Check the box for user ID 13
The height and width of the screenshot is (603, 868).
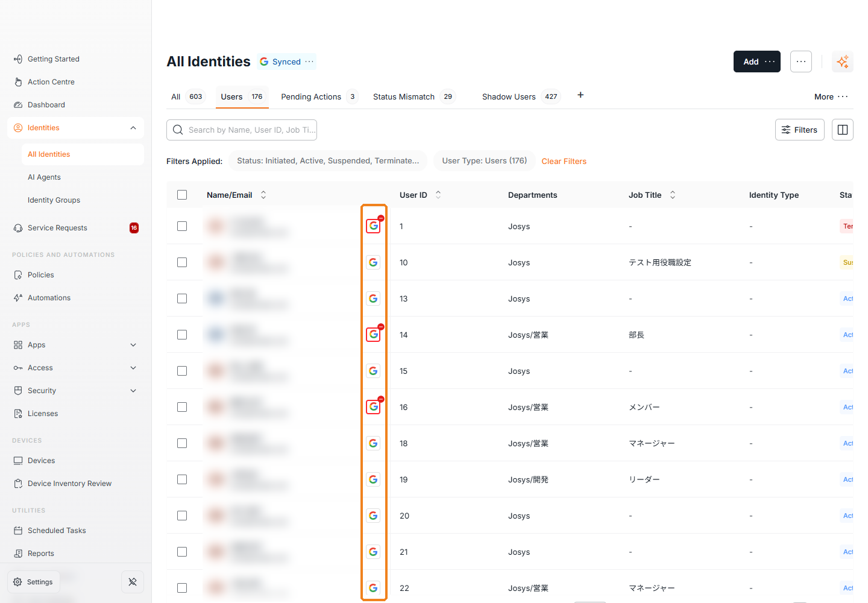(182, 298)
